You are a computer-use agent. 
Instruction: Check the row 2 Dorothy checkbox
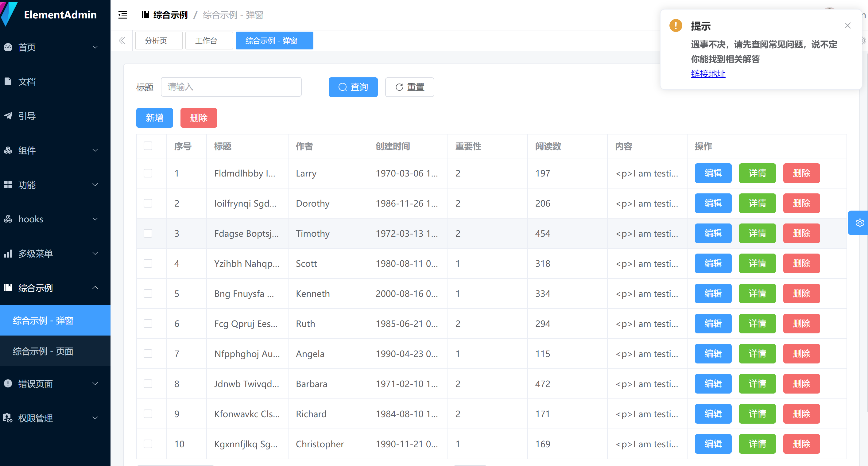pos(148,203)
